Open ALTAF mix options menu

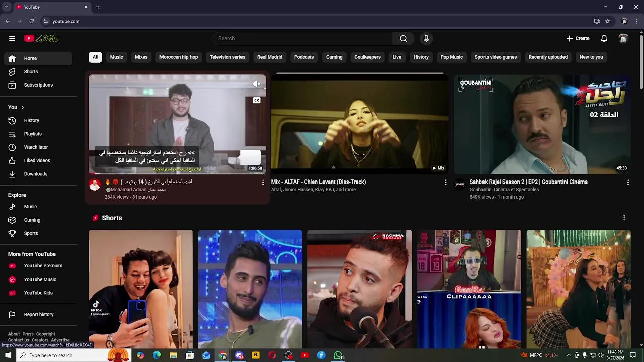445,183
